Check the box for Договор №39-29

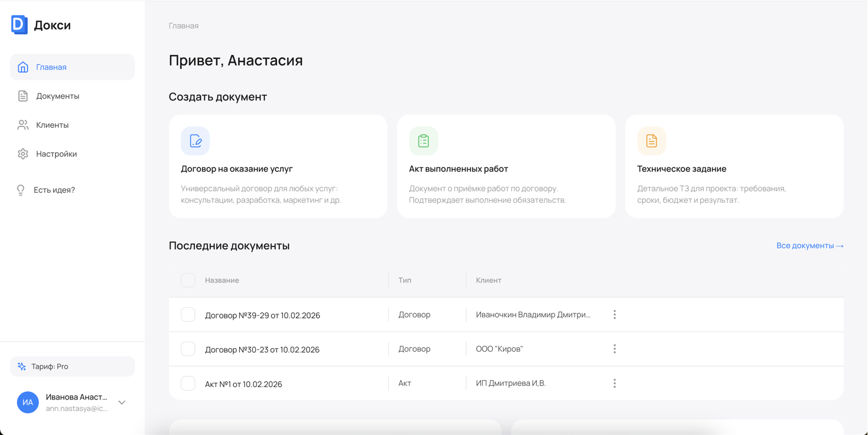pyautogui.click(x=188, y=314)
